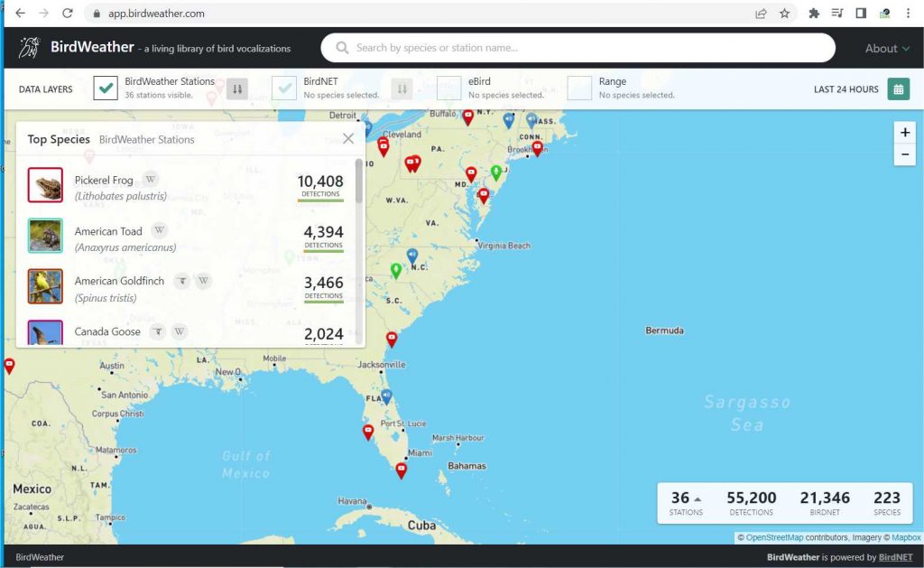This screenshot has height=568, width=924.
Task: Toggle the browser side panel icon
Action: [861, 13]
